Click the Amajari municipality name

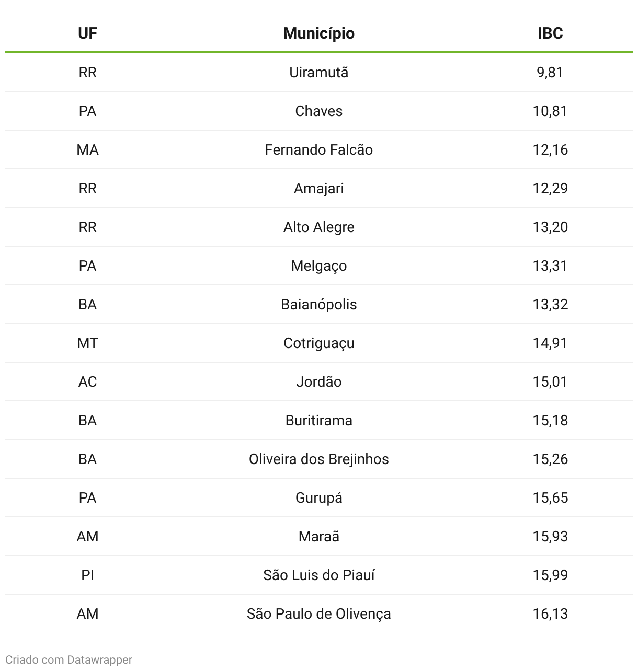(x=319, y=188)
